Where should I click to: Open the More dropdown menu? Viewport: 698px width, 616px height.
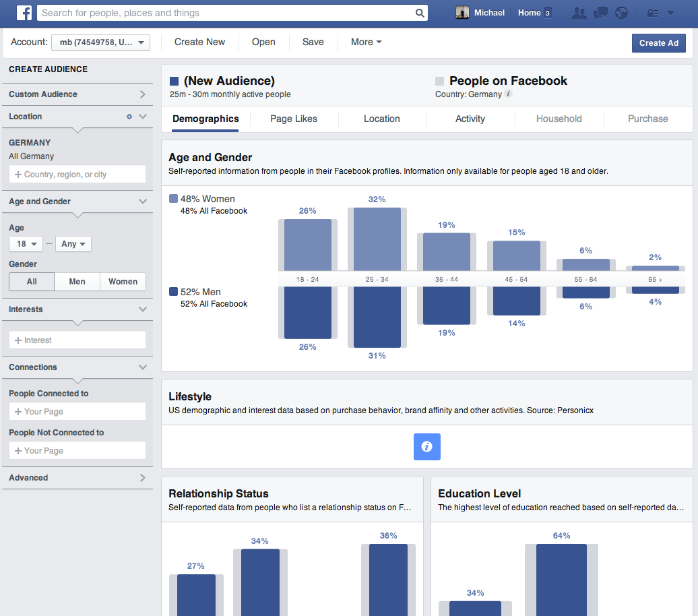(366, 42)
